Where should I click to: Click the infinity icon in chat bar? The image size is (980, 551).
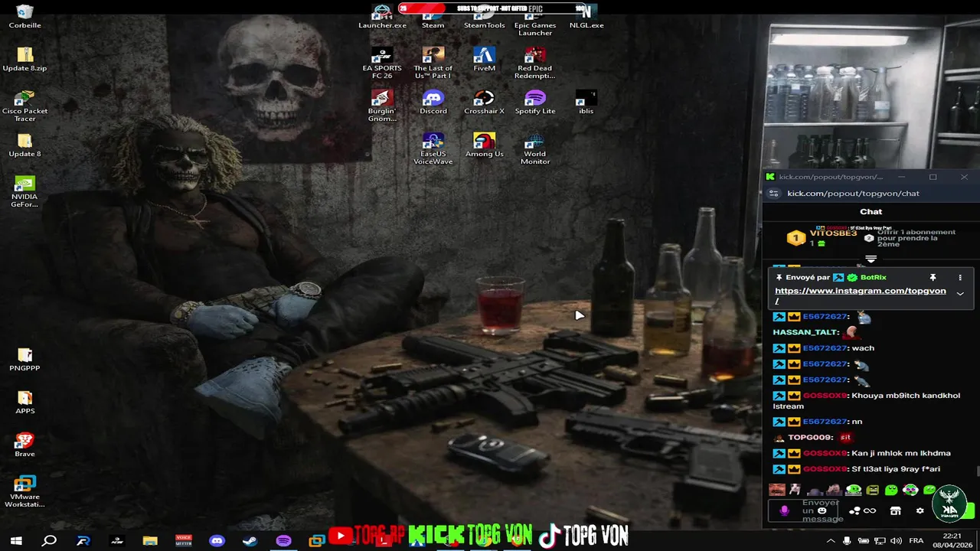(870, 510)
